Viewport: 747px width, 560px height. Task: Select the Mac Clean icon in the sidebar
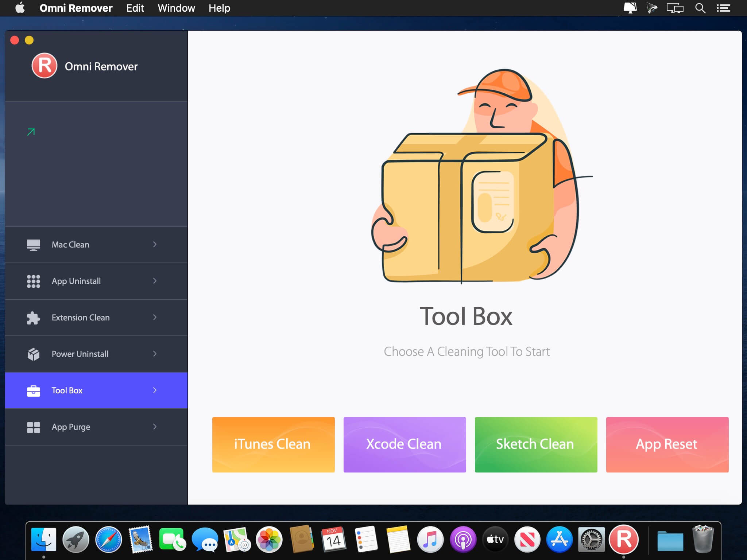(x=34, y=245)
